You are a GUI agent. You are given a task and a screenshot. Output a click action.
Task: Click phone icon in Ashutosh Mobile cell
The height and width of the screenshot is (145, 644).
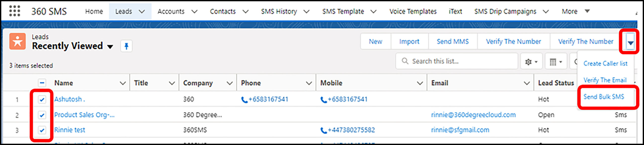click(324, 100)
